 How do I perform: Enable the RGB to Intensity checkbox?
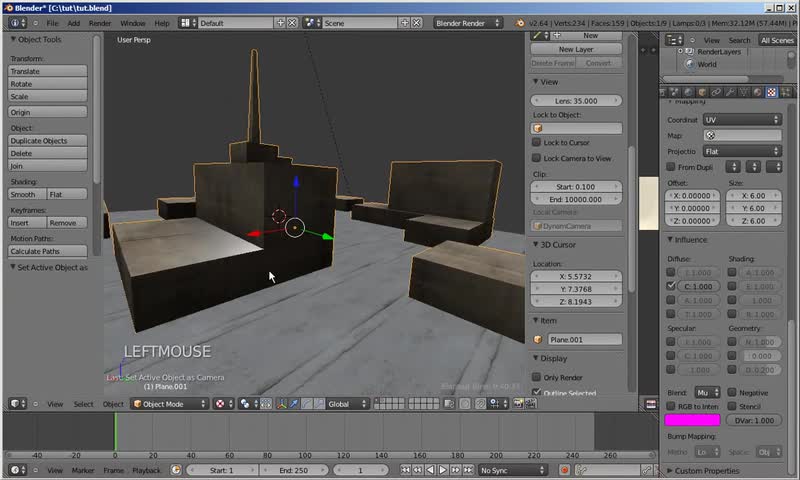(x=671, y=406)
